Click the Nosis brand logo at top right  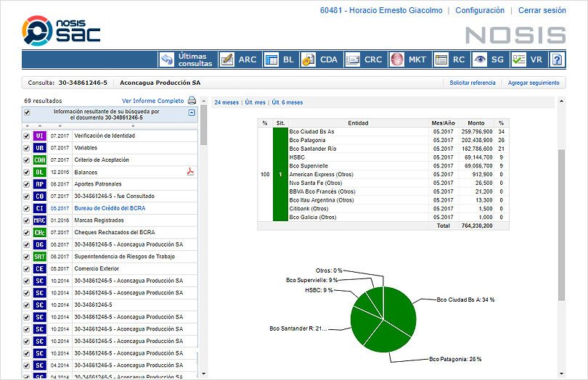click(515, 35)
